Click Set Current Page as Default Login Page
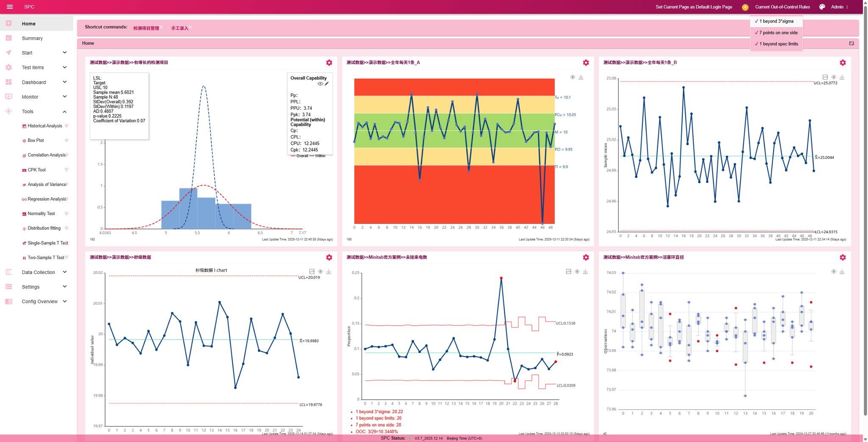 coord(694,7)
